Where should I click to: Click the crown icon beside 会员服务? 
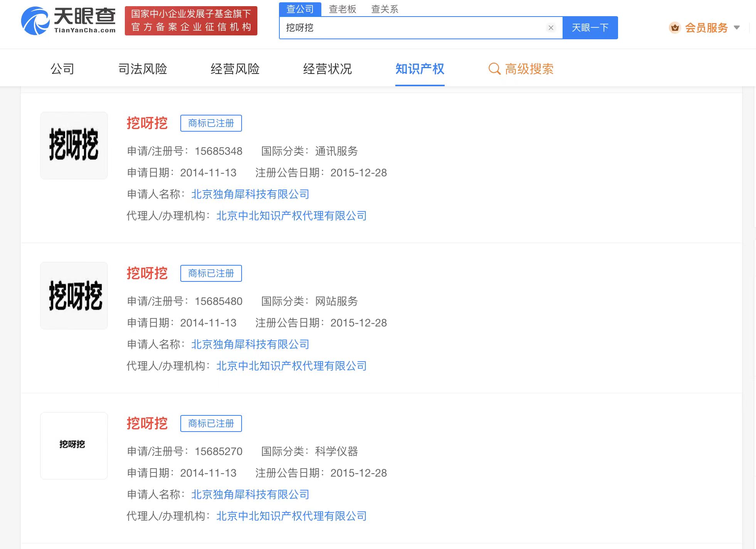(675, 28)
